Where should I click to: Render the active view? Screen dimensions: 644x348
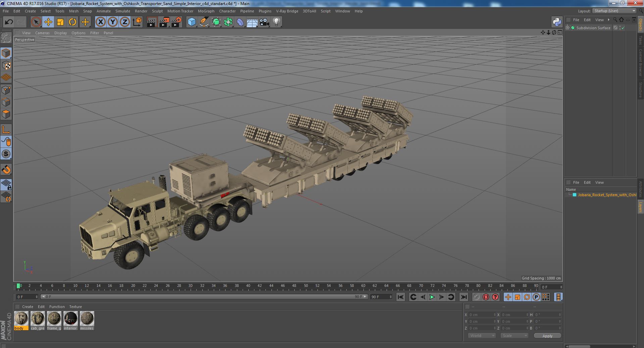point(152,22)
